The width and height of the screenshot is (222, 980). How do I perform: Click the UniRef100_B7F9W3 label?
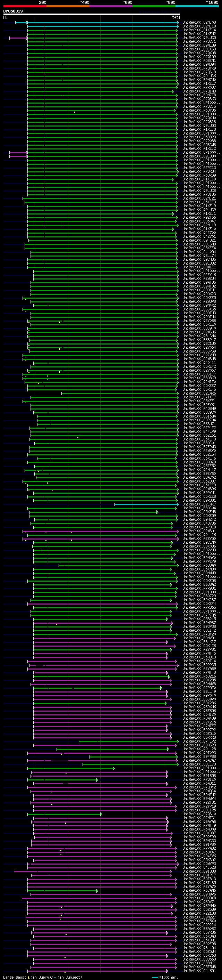pyautogui.click(x=199, y=447)
